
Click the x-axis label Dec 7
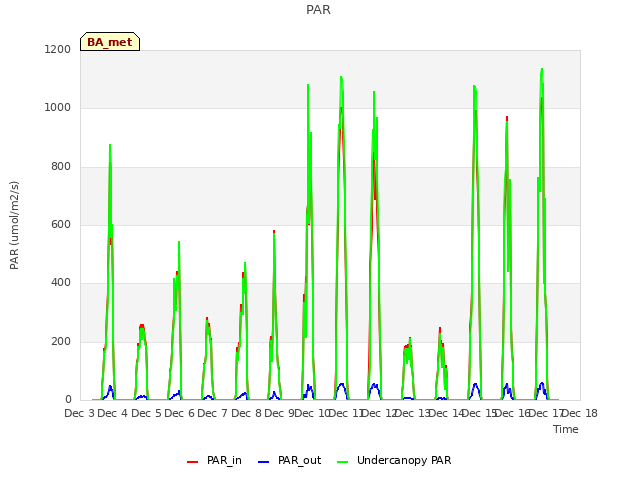[213, 413]
